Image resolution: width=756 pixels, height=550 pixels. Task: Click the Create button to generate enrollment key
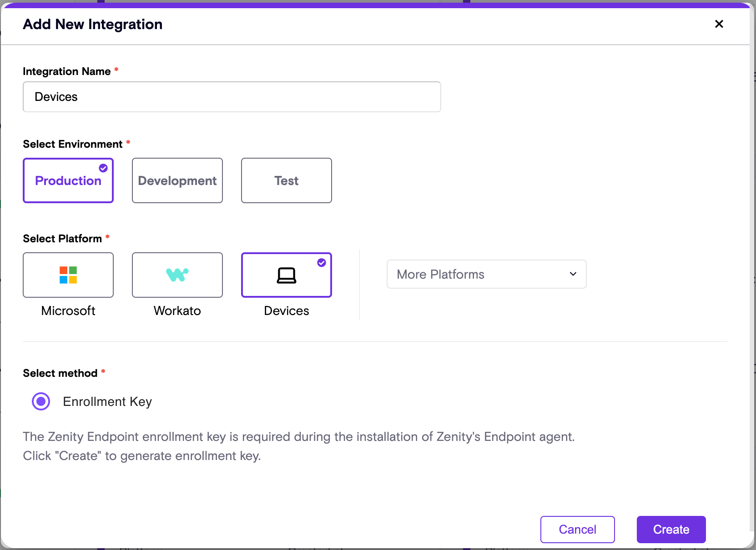[671, 529]
